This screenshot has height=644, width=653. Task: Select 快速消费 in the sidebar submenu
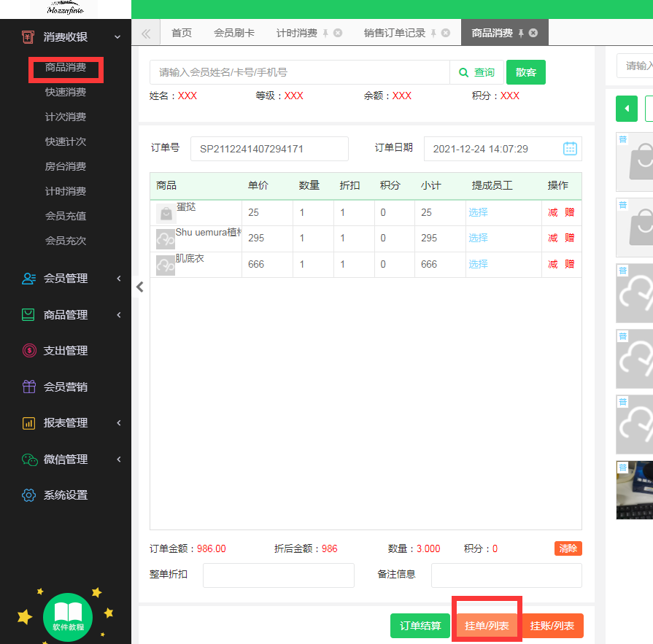(66, 93)
